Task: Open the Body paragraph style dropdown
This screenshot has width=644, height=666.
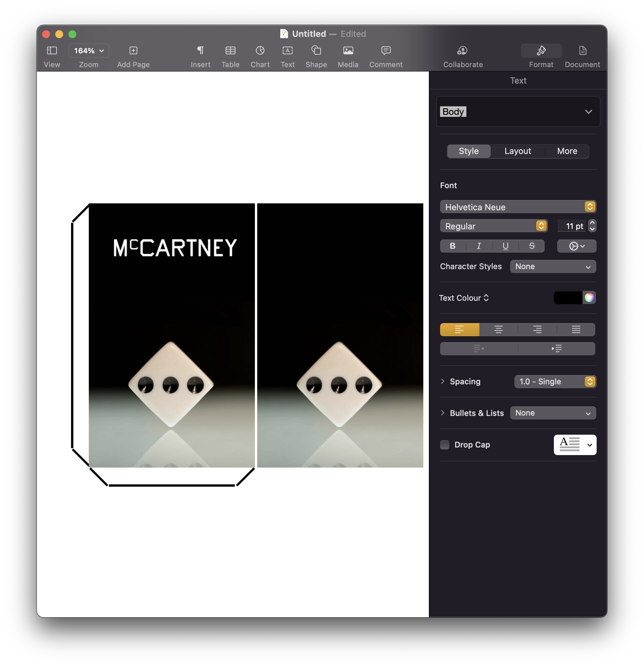Action: click(518, 112)
